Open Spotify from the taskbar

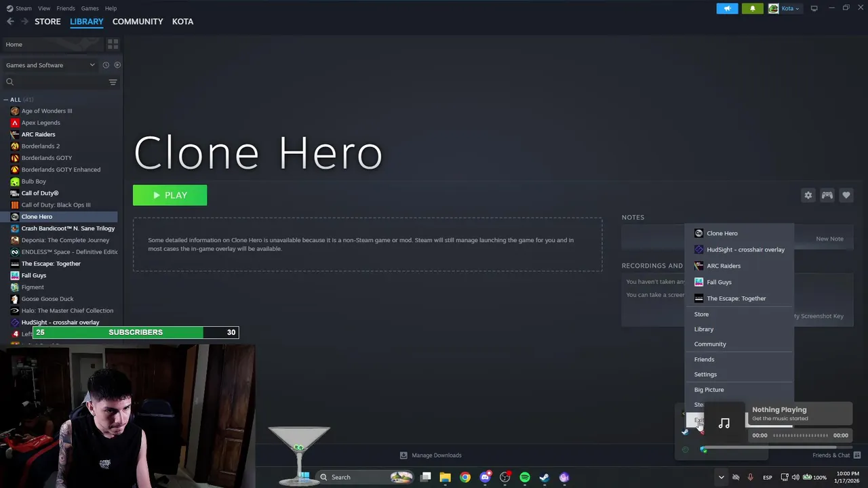524,477
